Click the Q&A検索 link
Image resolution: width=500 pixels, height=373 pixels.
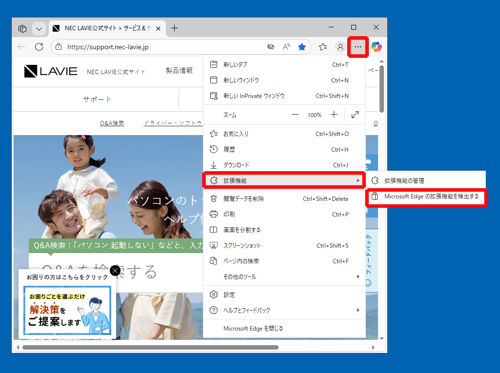tap(112, 124)
